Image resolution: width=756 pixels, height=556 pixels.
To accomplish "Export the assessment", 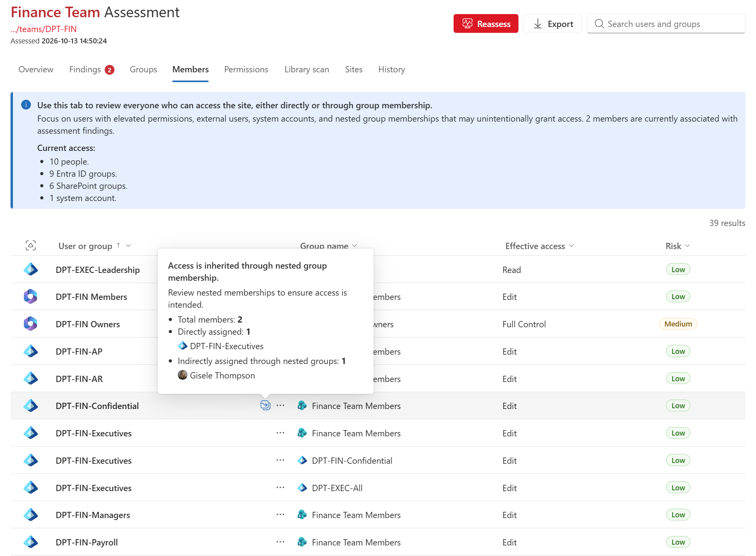I will point(552,24).
